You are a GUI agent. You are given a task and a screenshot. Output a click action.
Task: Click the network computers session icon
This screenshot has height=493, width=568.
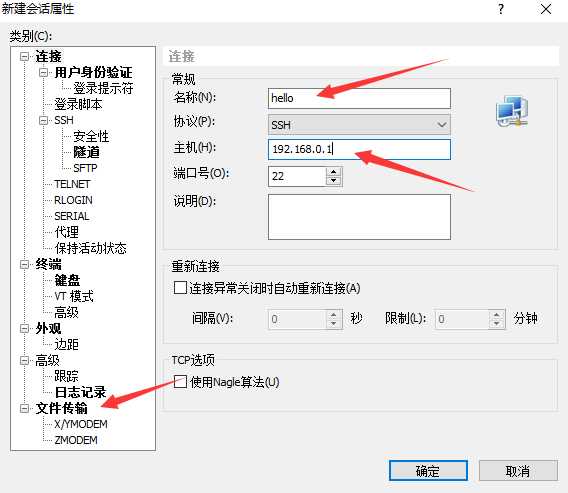(x=512, y=111)
